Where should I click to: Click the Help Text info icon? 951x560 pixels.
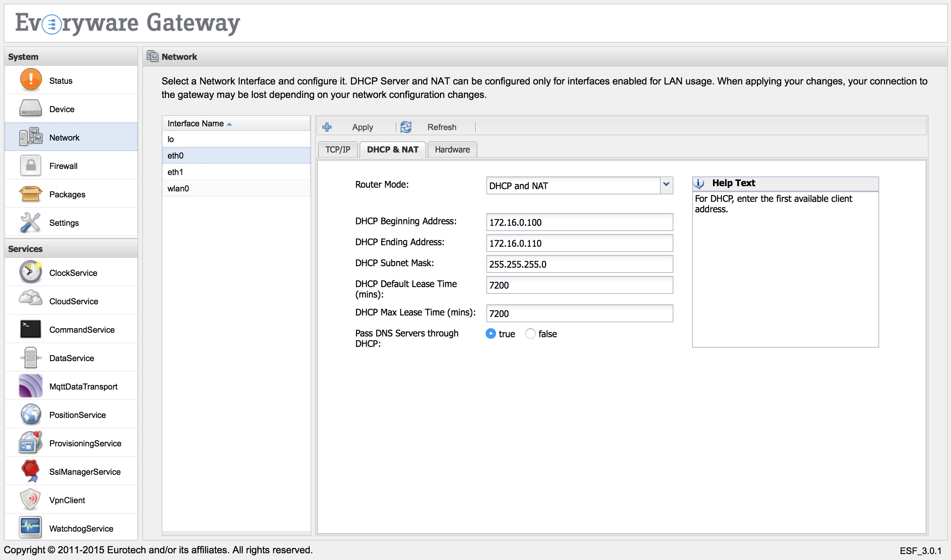pyautogui.click(x=699, y=184)
